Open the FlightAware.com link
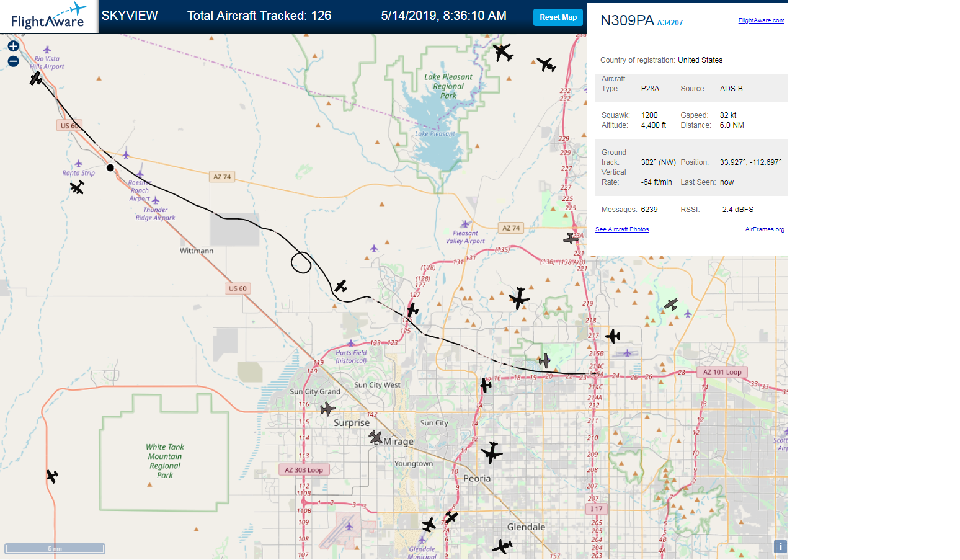The height and width of the screenshot is (560, 960). (761, 20)
